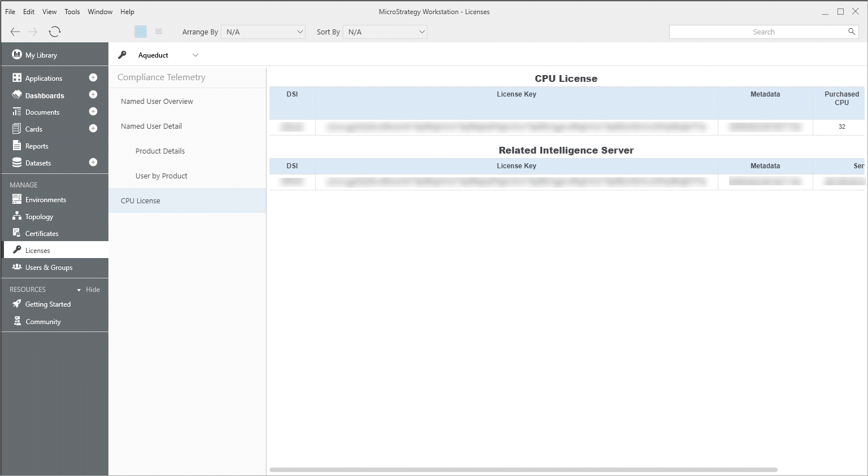The image size is (868, 476).
Task: Open the Arrange By dropdown
Action: [x=263, y=32]
